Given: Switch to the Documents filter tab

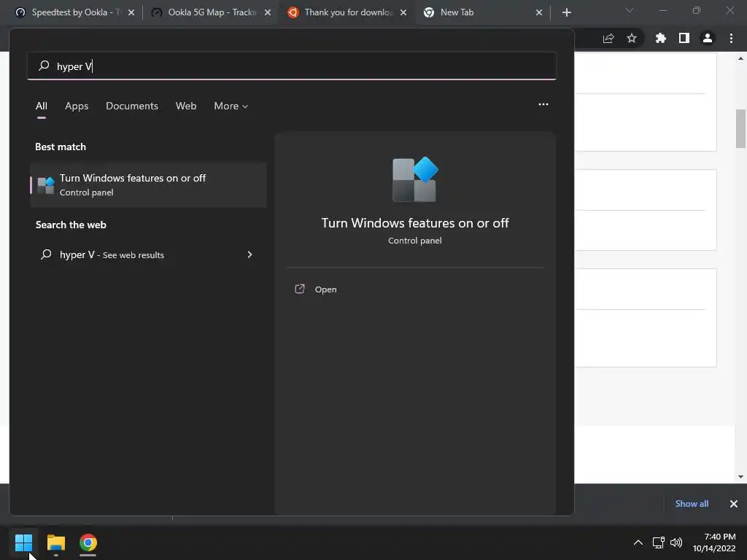Looking at the screenshot, I should click(132, 106).
